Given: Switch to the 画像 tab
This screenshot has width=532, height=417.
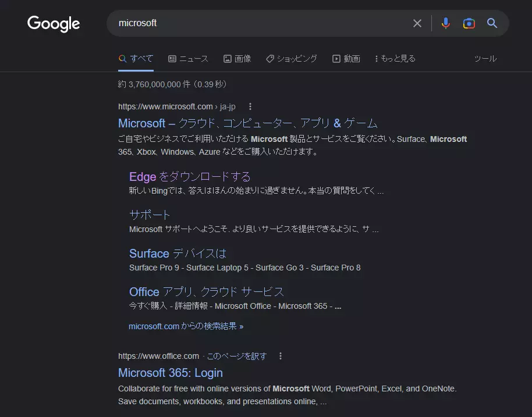Looking at the screenshot, I should [x=237, y=59].
